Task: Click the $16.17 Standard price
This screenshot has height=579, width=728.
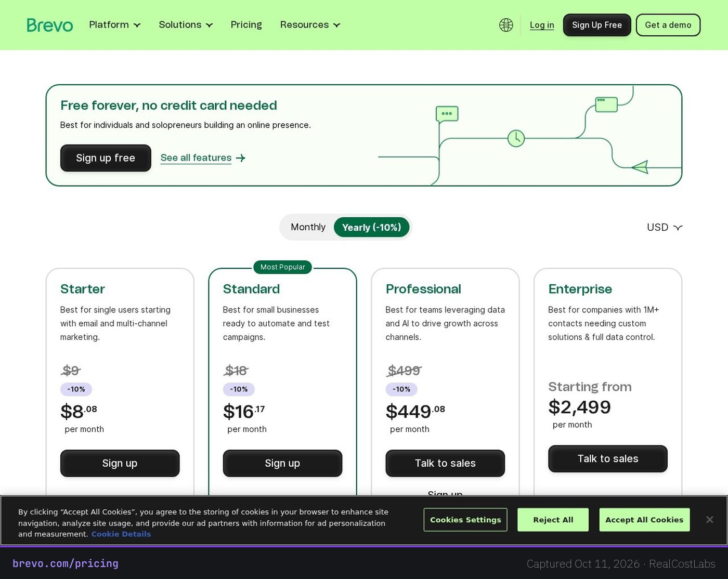Action: point(244,411)
